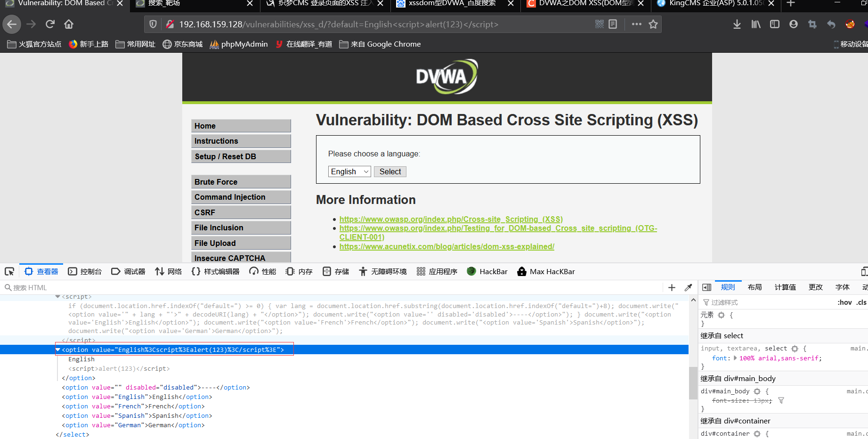868x439 pixels.
Task: Open the library bookshelf icon
Action: pyautogui.click(x=756, y=24)
